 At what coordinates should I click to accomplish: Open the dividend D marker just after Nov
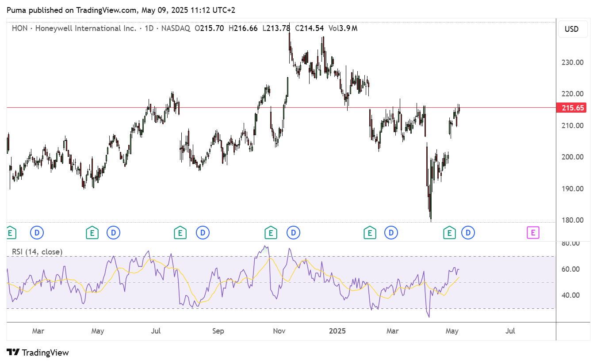(293, 232)
